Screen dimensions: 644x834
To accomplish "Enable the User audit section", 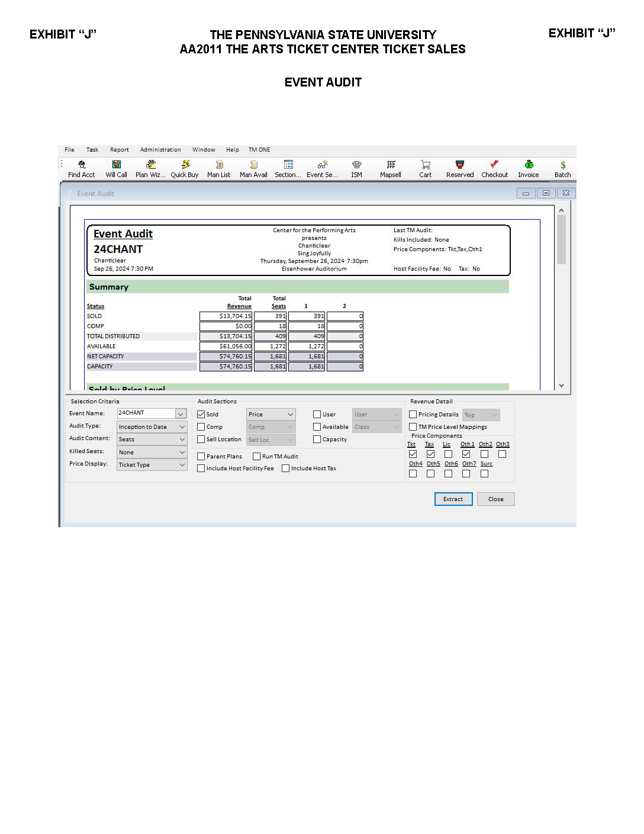I will [x=317, y=415].
